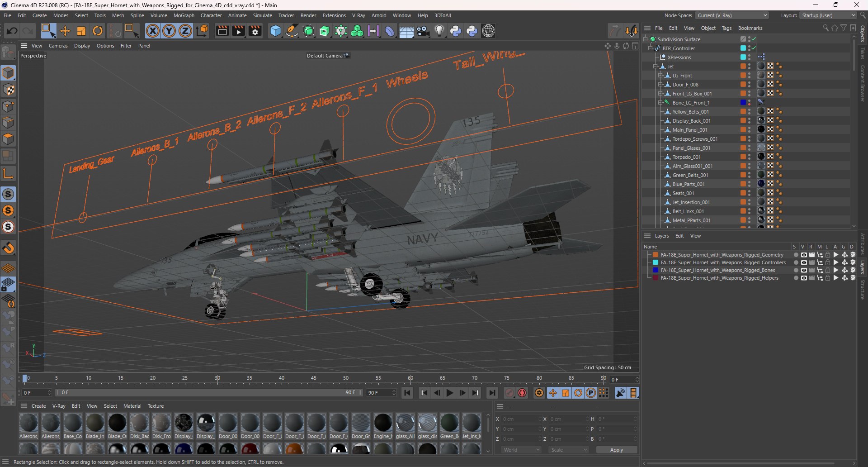This screenshot has height=467, width=868.
Task: Click the Apply coordinates button
Action: (x=617, y=450)
